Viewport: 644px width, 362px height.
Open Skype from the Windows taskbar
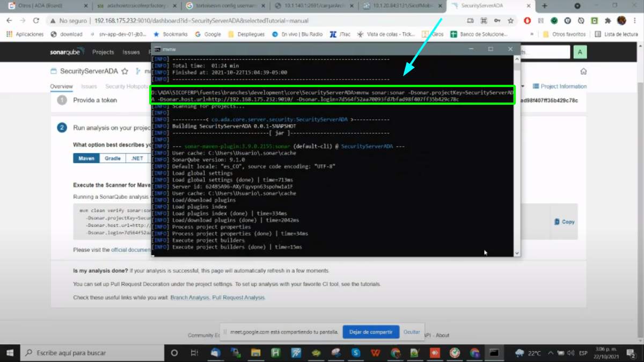click(355, 353)
